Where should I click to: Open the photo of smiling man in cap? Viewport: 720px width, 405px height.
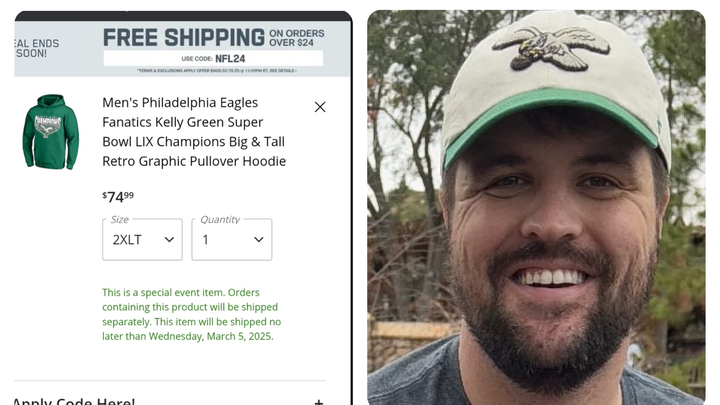point(541,207)
